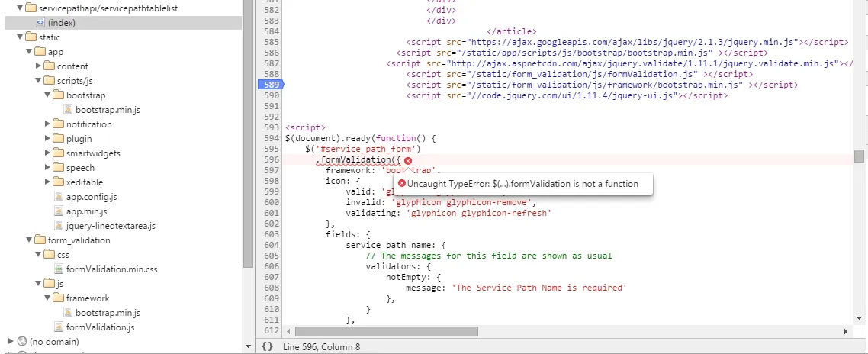Collapse the static folder
The width and height of the screenshot is (868, 354).
[20, 37]
